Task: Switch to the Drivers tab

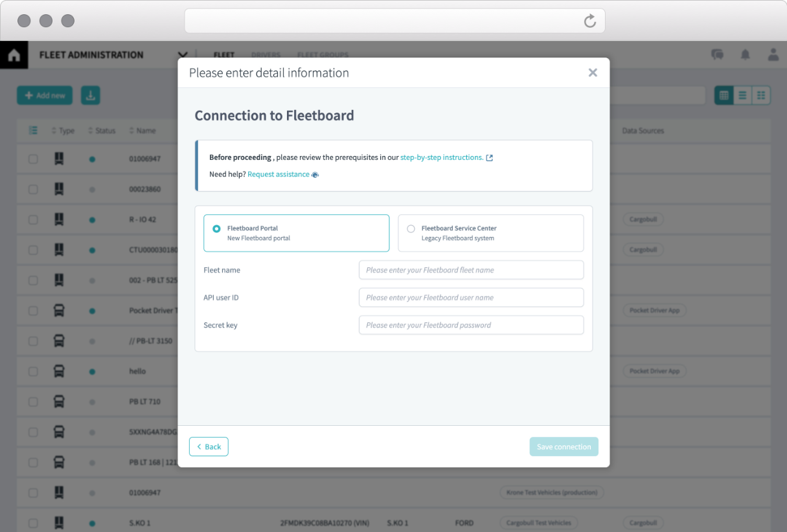Action: (266, 55)
